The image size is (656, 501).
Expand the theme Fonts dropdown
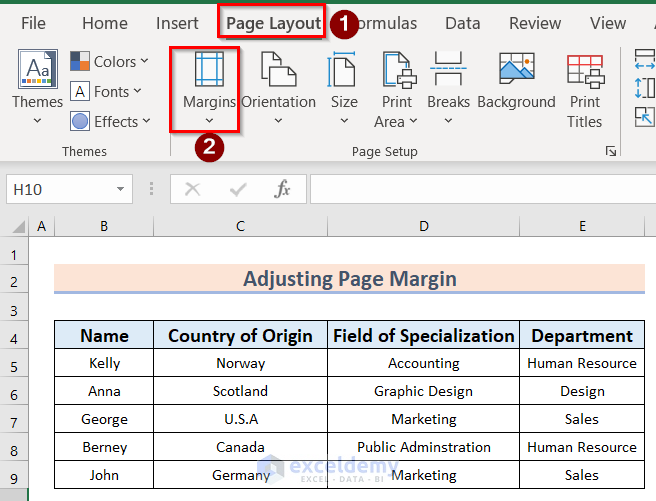[x=106, y=92]
